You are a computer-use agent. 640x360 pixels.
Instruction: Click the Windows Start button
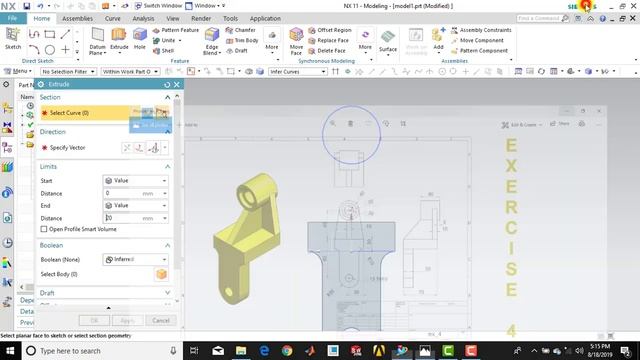tap(10, 351)
